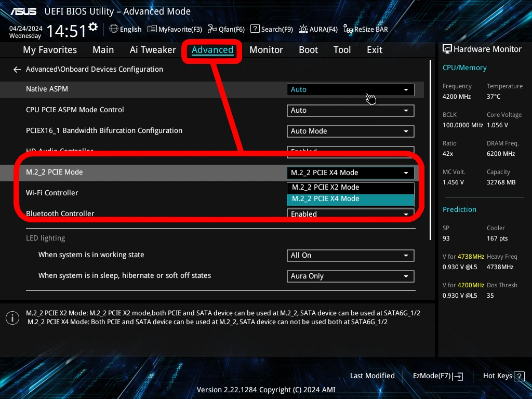The width and height of the screenshot is (532, 399).
Task: Switch to the Exit tab
Action: tap(375, 50)
